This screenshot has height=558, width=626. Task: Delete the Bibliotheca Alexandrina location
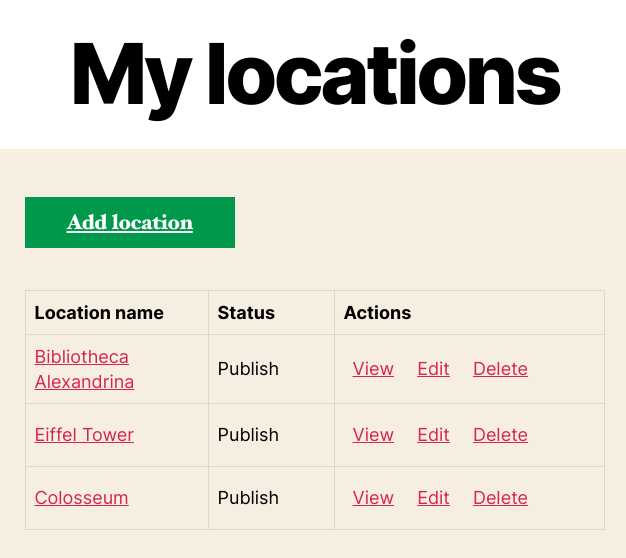coord(500,369)
